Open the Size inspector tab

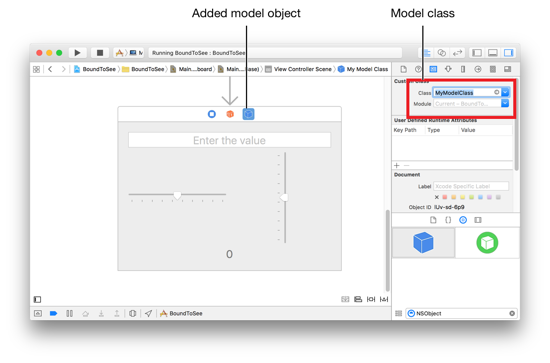click(463, 69)
